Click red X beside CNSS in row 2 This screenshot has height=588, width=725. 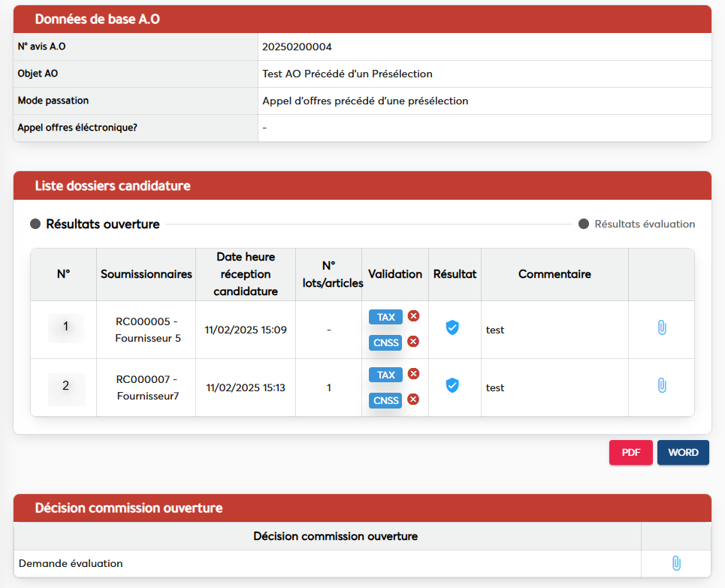pyautogui.click(x=413, y=400)
